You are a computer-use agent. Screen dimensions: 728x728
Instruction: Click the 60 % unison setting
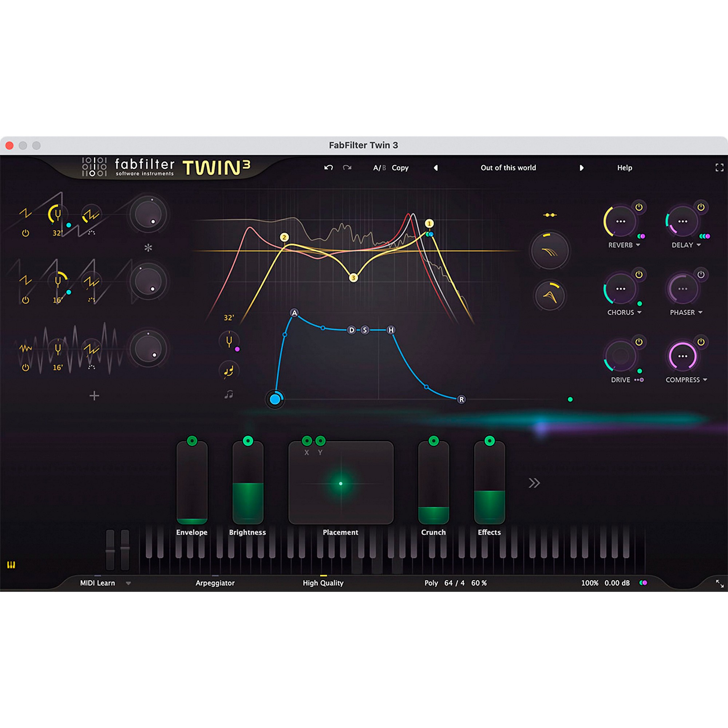pos(479,583)
